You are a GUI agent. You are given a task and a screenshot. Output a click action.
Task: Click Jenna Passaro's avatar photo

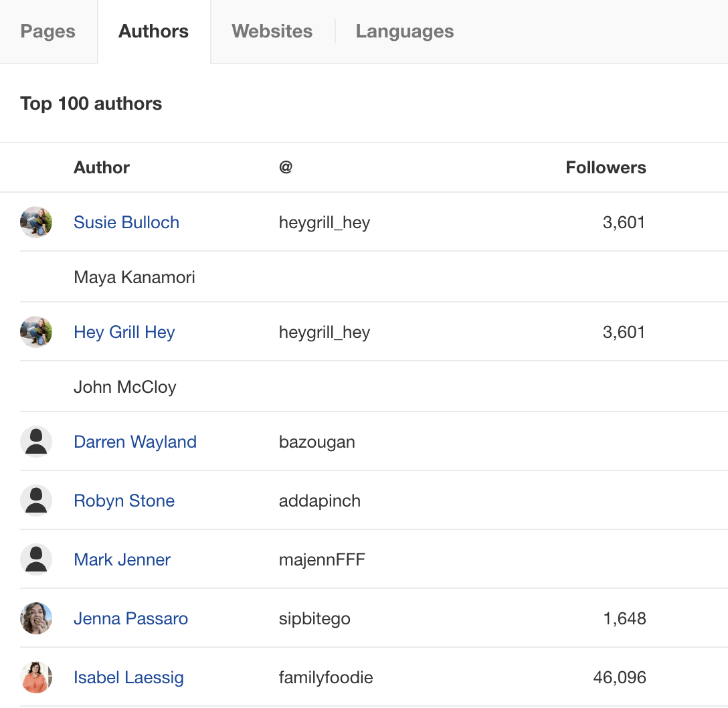click(x=36, y=618)
